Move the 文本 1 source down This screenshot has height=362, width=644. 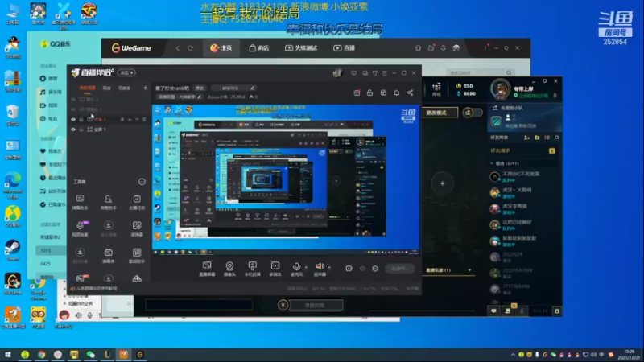(137, 119)
